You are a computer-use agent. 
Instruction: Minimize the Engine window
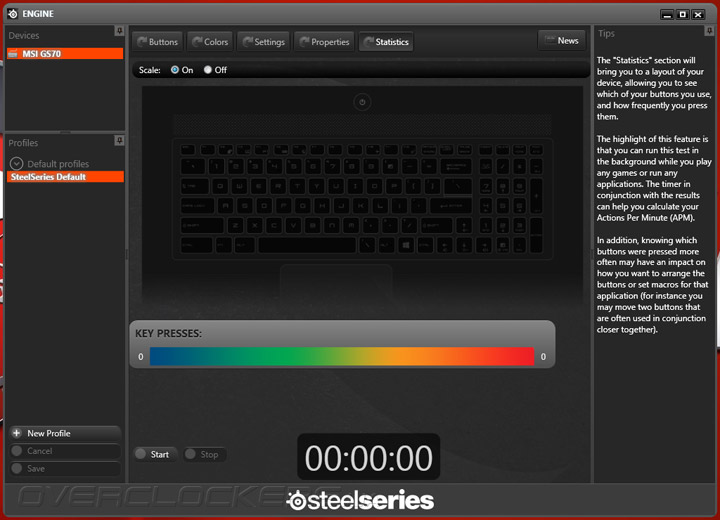click(x=667, y=15)
